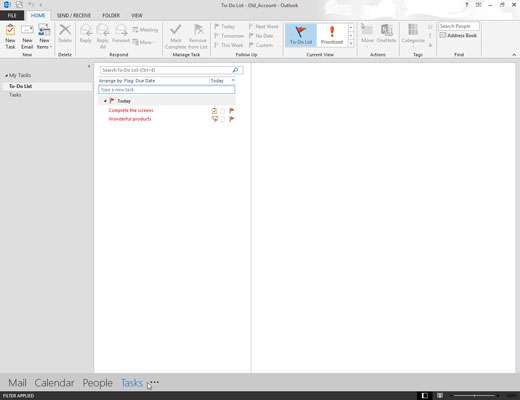
Task: Open the FILE tab
Action: 12,15
